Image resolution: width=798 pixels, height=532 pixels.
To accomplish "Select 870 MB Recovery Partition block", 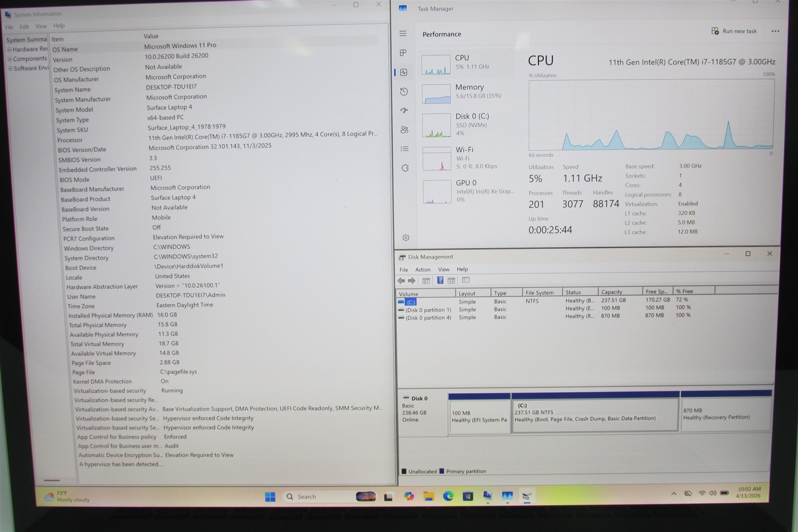I will [726, 411].
